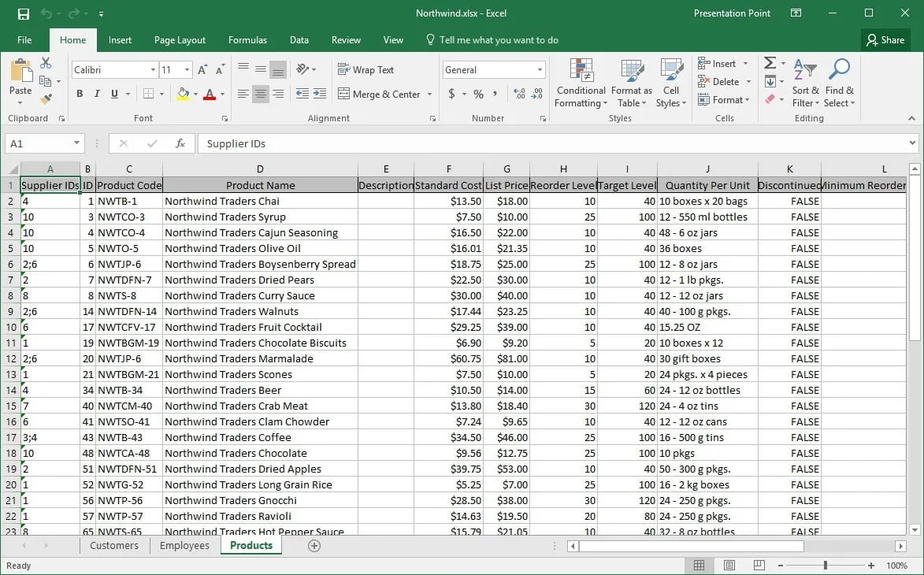This screenshot has height=575, width=924.
Task: Open the Wrap Text feature
Action: coord(366,69)
